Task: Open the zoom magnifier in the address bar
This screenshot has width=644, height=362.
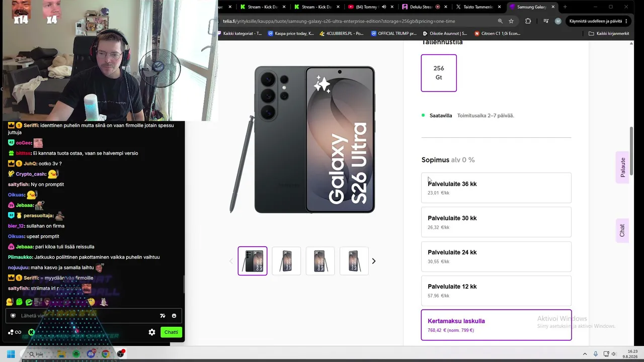Action: click(500, 21)
